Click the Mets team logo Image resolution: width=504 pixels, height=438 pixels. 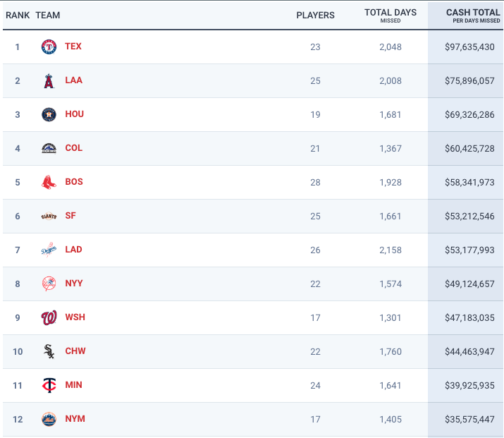click(x=49, y=420)
